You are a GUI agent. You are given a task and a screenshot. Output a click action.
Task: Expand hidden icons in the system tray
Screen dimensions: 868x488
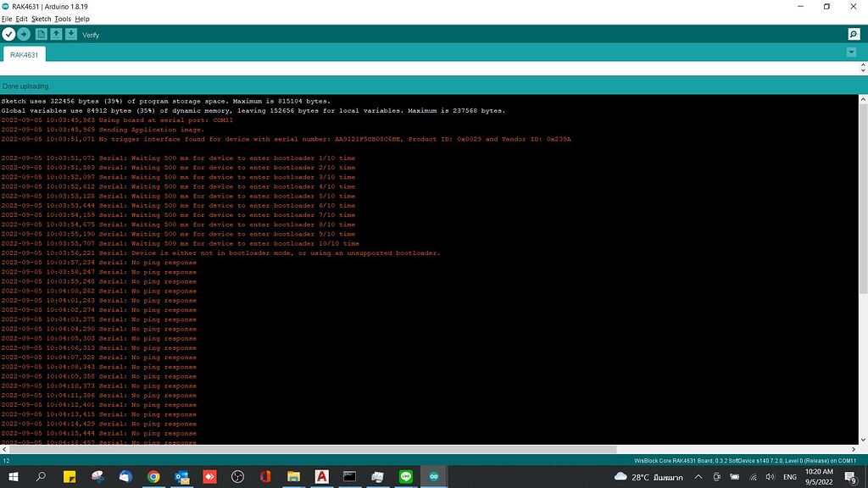coord(698,476)
